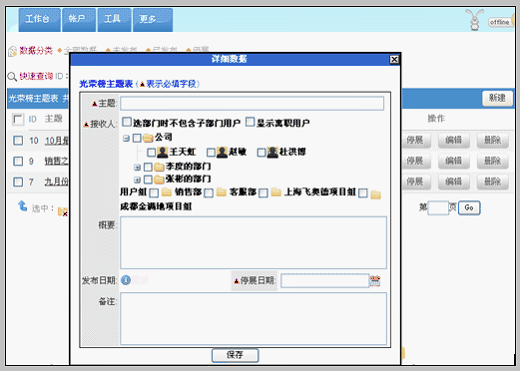Viewport: 521px width, 372px height.
Task: Click the 王天虹 user avatar icon
Action: 162,152
